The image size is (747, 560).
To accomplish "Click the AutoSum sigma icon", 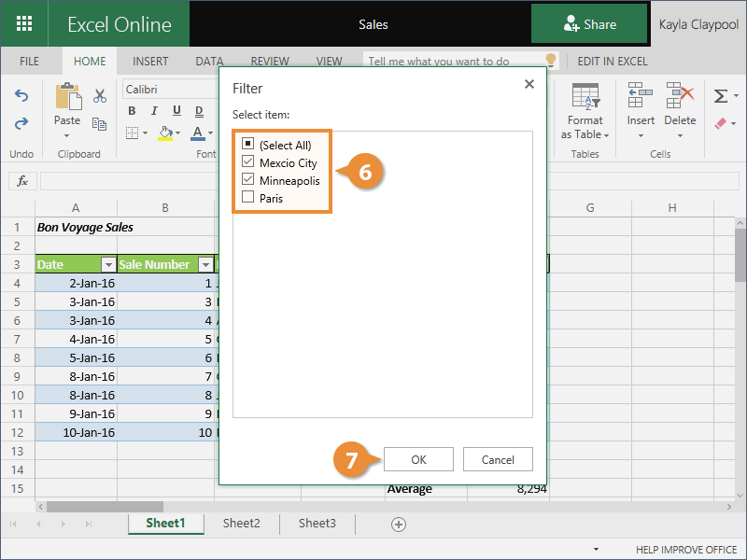I will tap(720, 96).
